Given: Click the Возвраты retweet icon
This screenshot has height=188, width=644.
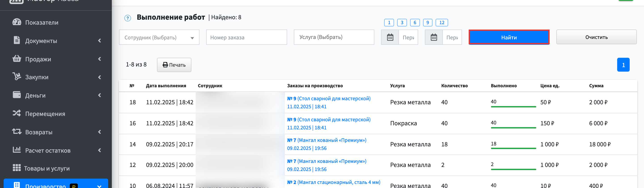Looking at the screenshot, I should coord(17,131).
